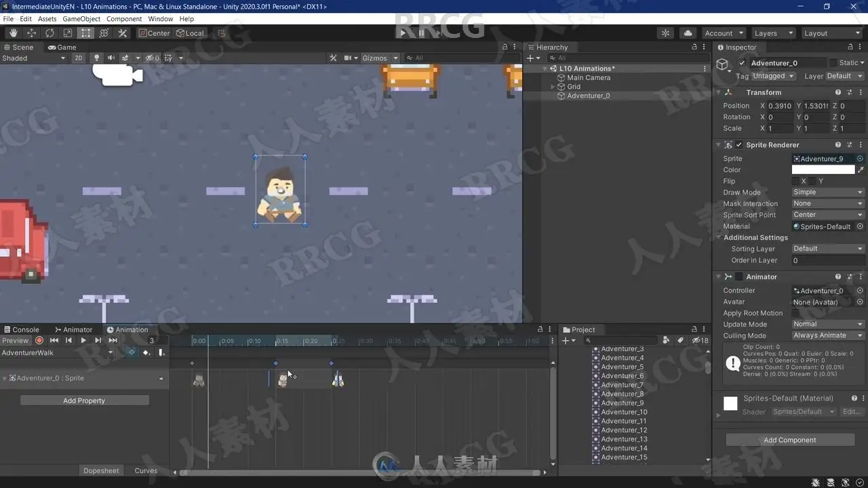Viewport: 868px width, 488px height.
Task: Toggle scene lighting bulb icon
Action: coord(96,58)
